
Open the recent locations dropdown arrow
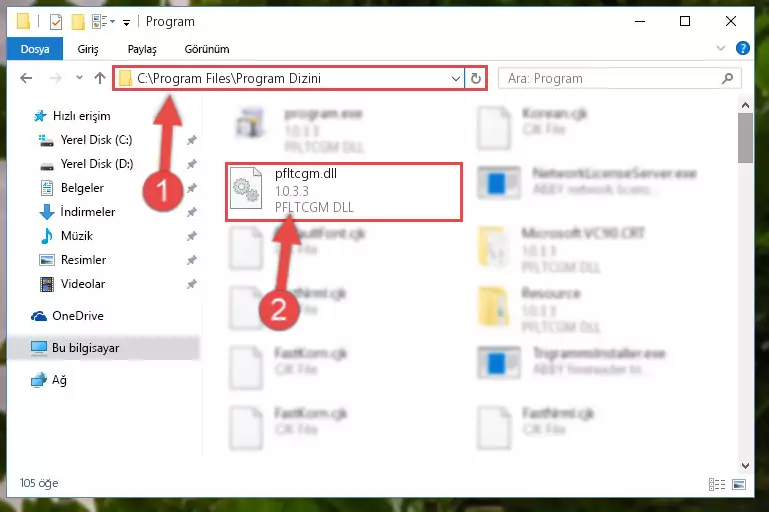pos(79,77)
